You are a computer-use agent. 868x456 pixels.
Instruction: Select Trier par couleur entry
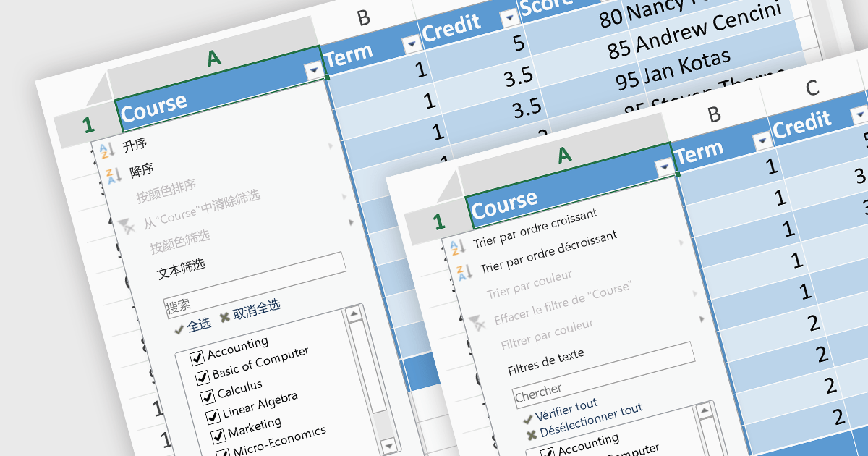click(x=529, y=284)
